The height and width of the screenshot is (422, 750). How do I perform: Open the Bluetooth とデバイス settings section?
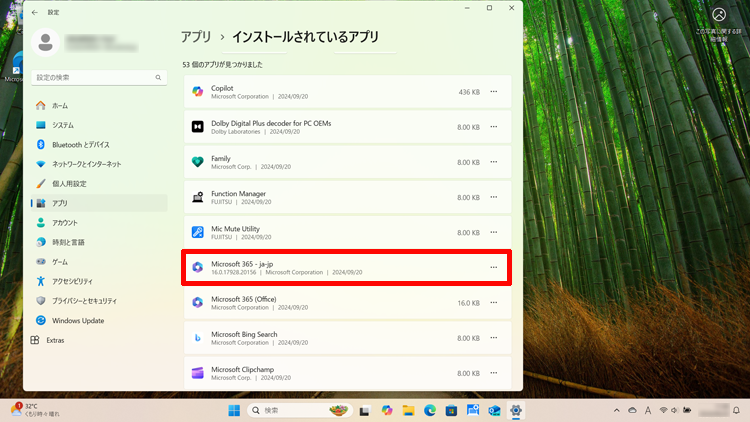tap(80, 144)
